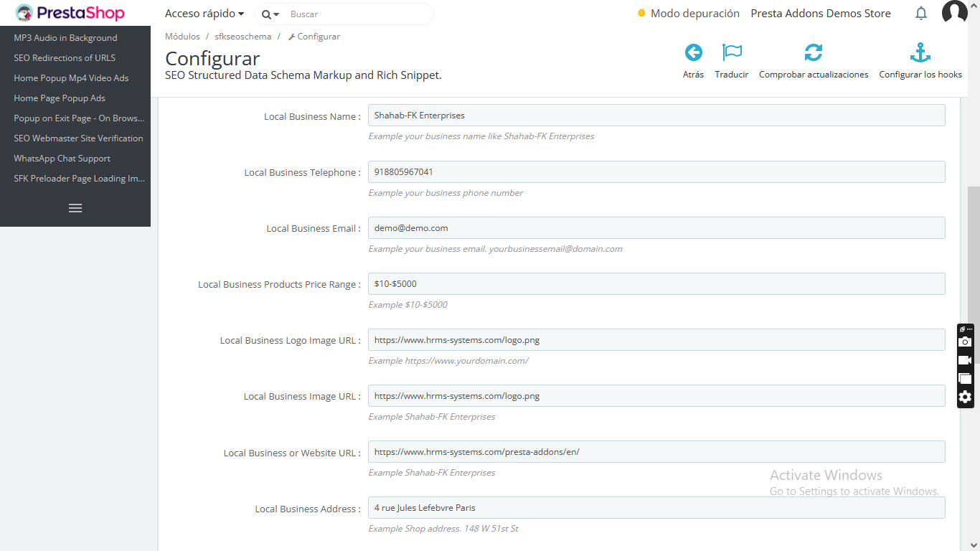Open the user profile avatar
980x551 pixels.
tap(955, 13)
